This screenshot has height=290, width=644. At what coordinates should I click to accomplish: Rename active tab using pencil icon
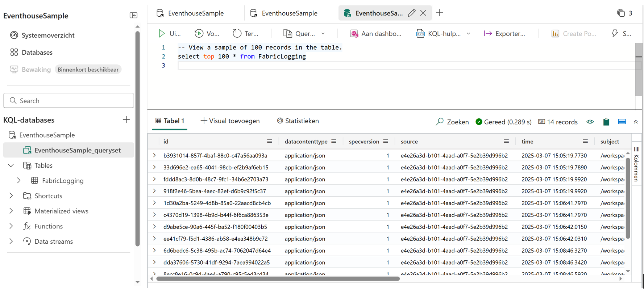[411, 13]
